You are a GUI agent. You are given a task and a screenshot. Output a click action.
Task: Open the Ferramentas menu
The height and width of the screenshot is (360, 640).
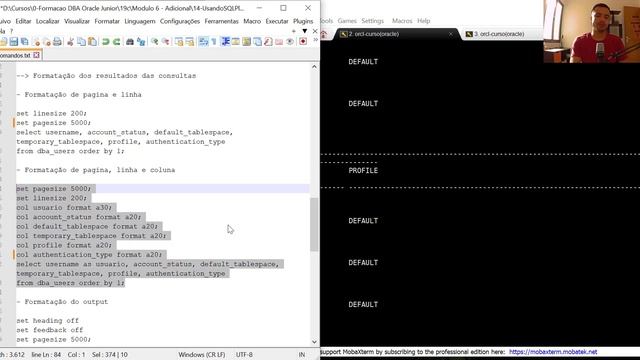(221, 21)
